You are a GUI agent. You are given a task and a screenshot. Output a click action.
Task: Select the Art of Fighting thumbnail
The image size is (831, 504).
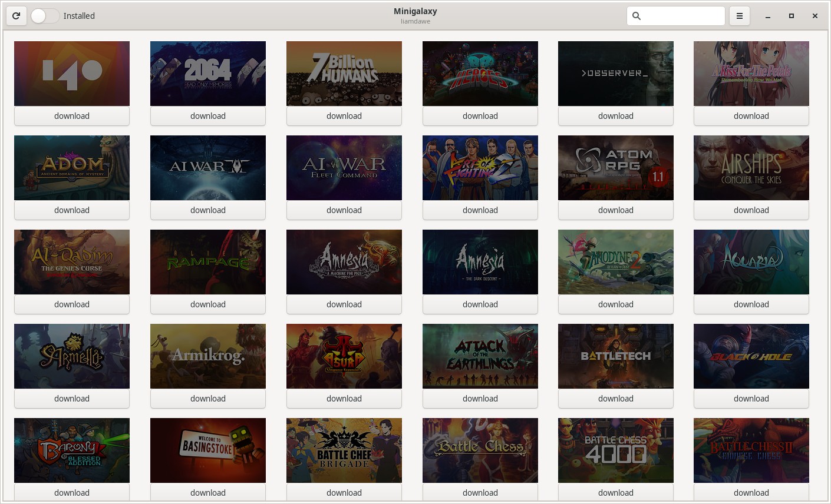[x=480, y=168]
